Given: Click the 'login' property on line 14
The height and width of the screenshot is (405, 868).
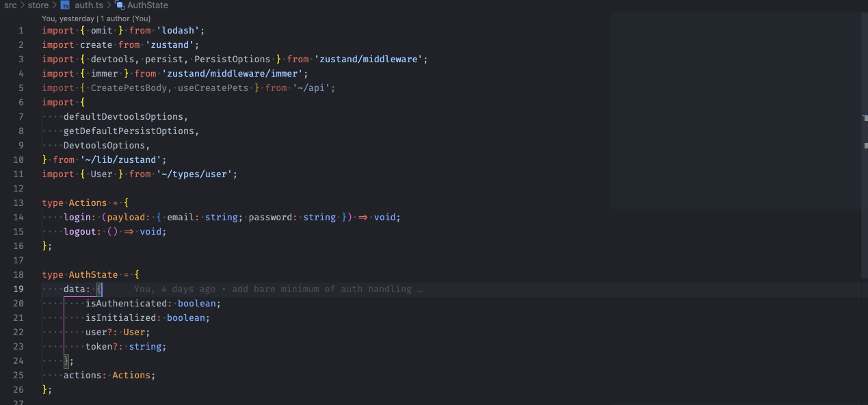Looking at the screenshot, I should point(77,217).
